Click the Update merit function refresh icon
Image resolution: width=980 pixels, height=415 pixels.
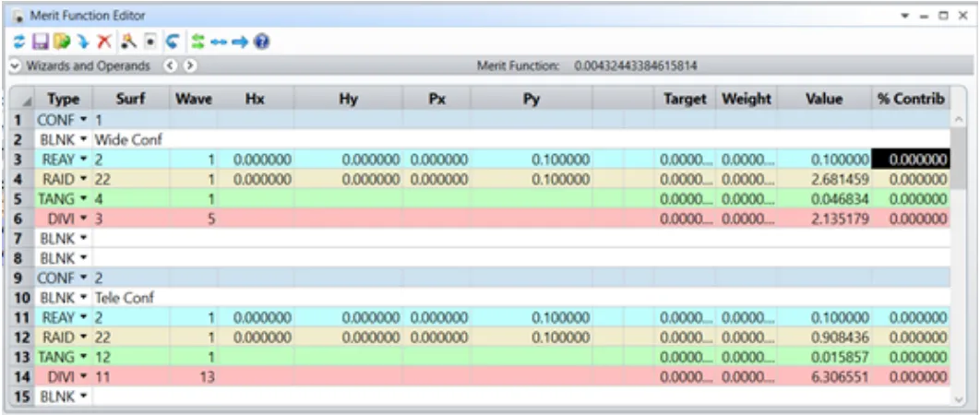point(19,42)
